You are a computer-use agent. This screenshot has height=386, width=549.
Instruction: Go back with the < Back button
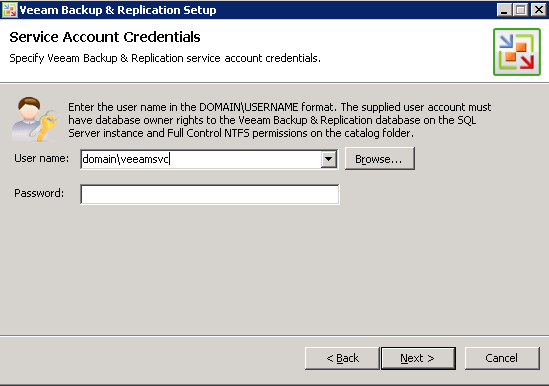pyautogui.click(x=342, y=358)
